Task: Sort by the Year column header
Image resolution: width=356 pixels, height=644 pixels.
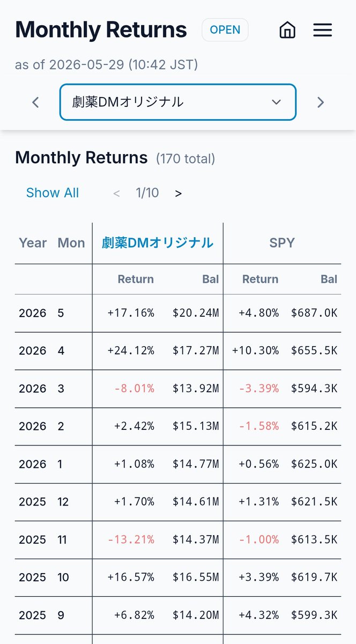Action: 33,243
